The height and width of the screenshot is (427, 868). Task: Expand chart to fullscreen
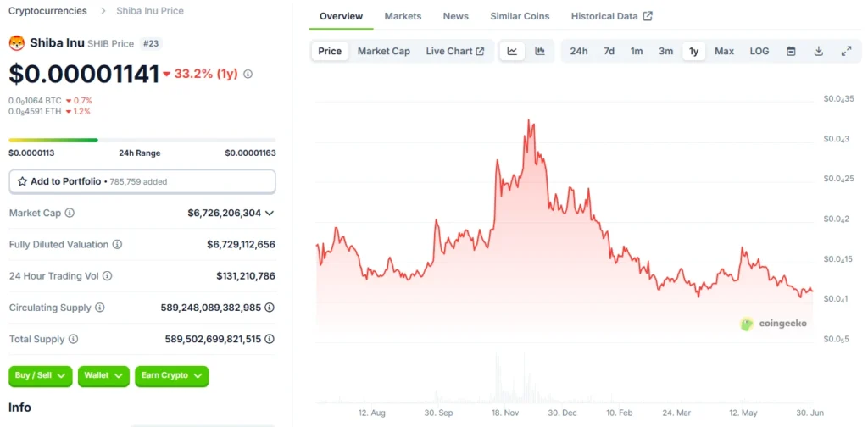846,51
